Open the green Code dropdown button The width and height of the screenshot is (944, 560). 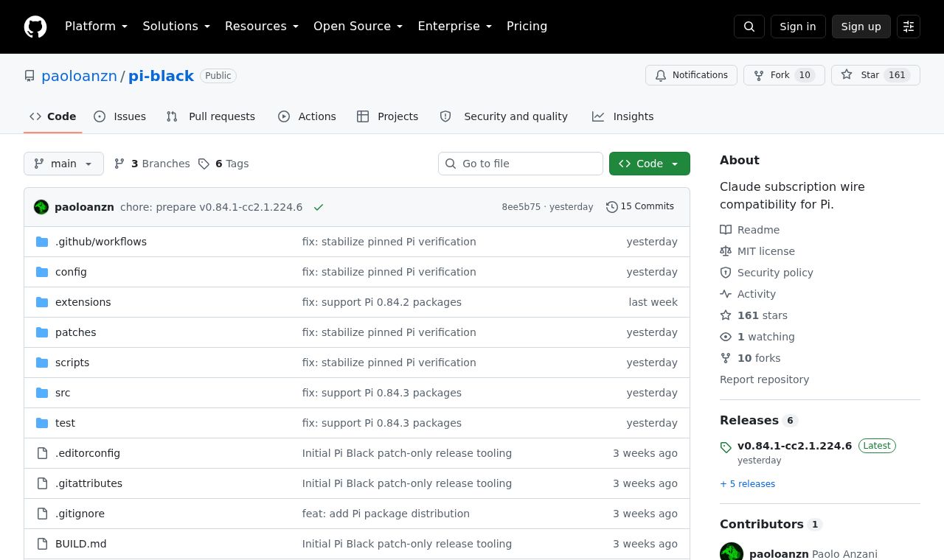coord(650,164)
